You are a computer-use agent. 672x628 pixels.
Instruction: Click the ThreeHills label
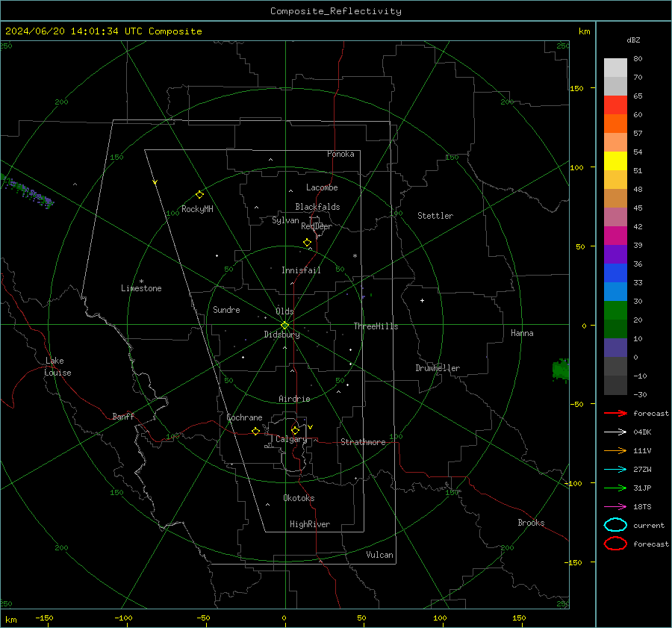[x=376, y=326]
